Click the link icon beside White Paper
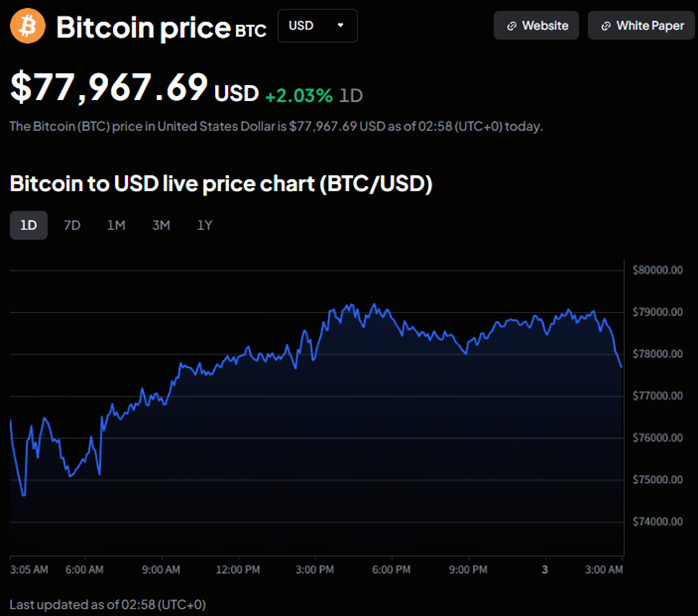This screenshot has height=616, width=698. [606, 26]
